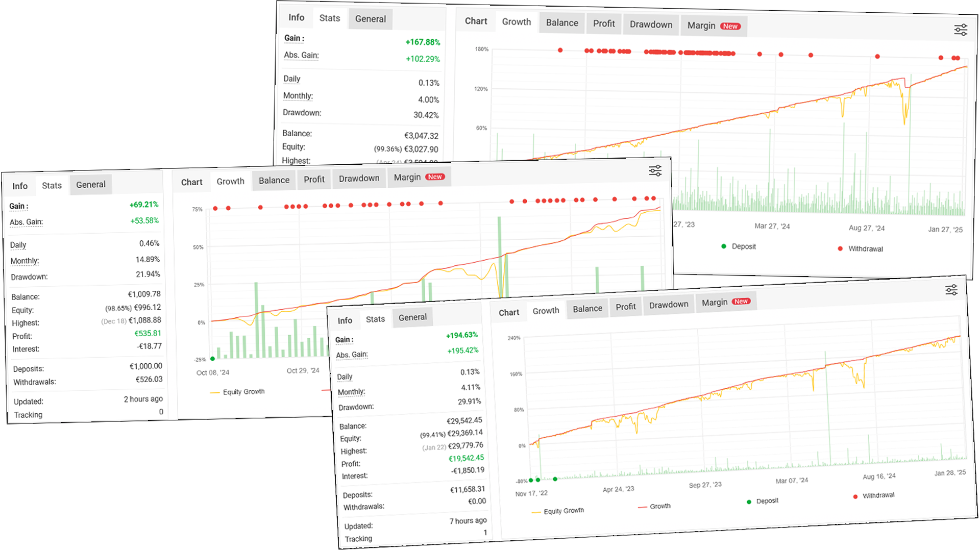Select Drawdown tab in middle chart
This screenshot has width=980, height=551.
(359, 179)
